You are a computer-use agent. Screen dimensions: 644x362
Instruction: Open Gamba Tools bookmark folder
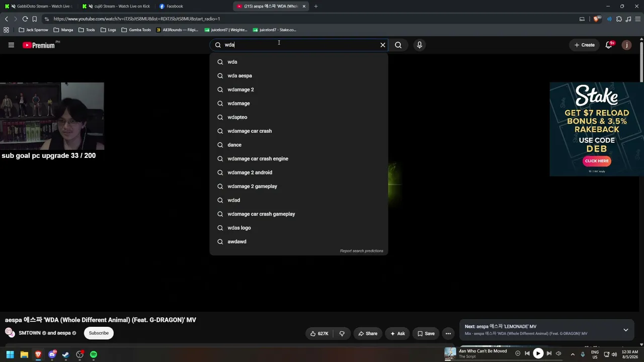(136, 30)
